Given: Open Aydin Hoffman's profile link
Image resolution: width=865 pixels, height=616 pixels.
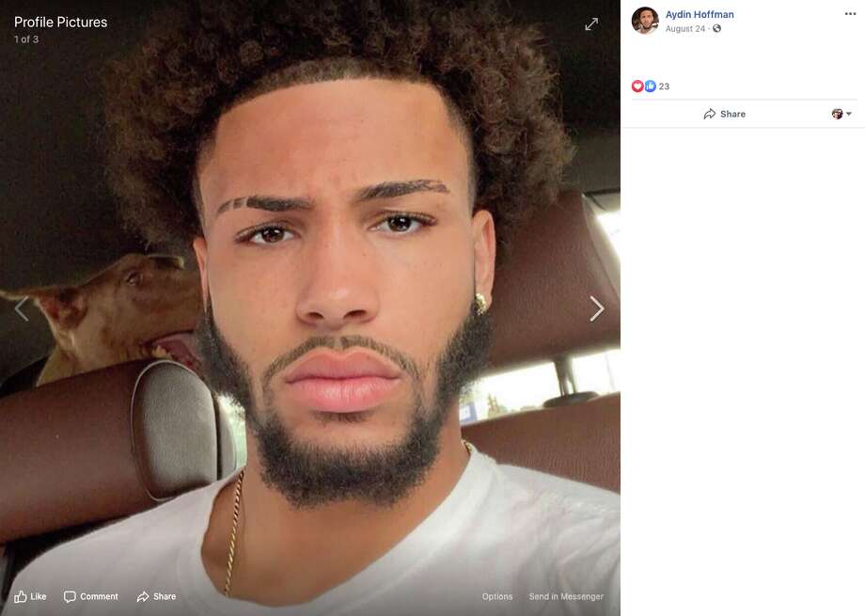Looking at the screenshot, I should point(700,15).
